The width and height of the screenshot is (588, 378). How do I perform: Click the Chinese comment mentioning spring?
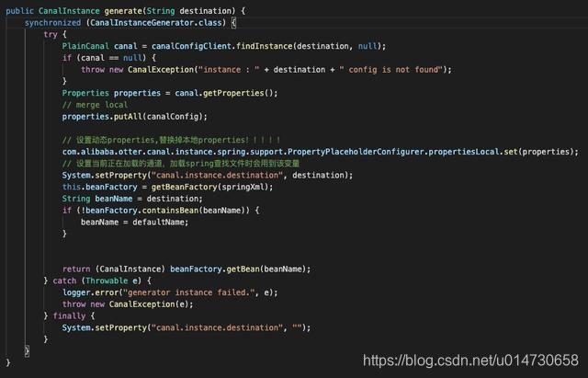(181, 164)
